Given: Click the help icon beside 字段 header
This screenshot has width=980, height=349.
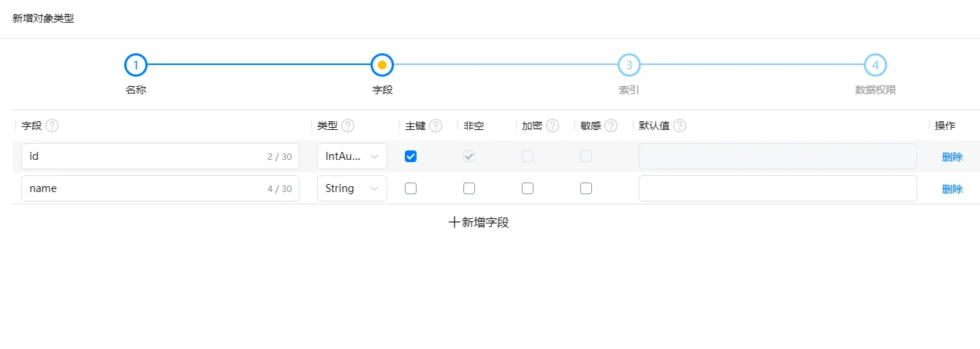Looking at the screenshot, I should (52, 126).
